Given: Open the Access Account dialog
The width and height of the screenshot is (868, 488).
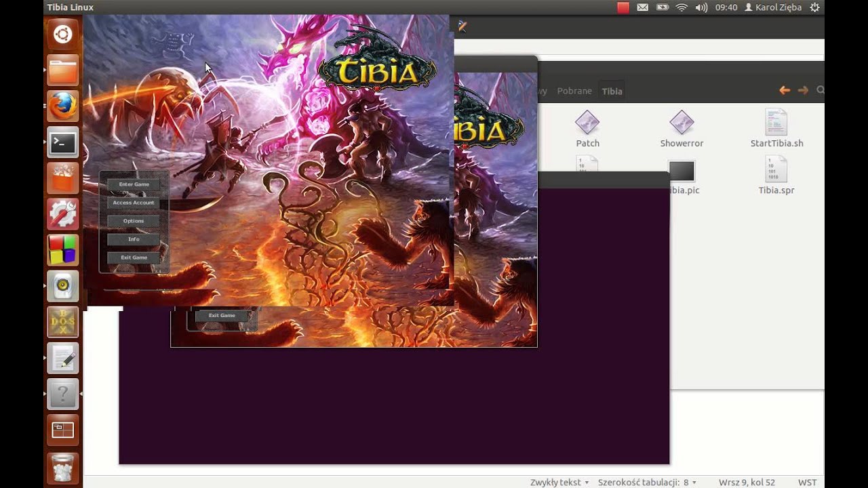Looking at the screenshot, I should click(134, 203).
